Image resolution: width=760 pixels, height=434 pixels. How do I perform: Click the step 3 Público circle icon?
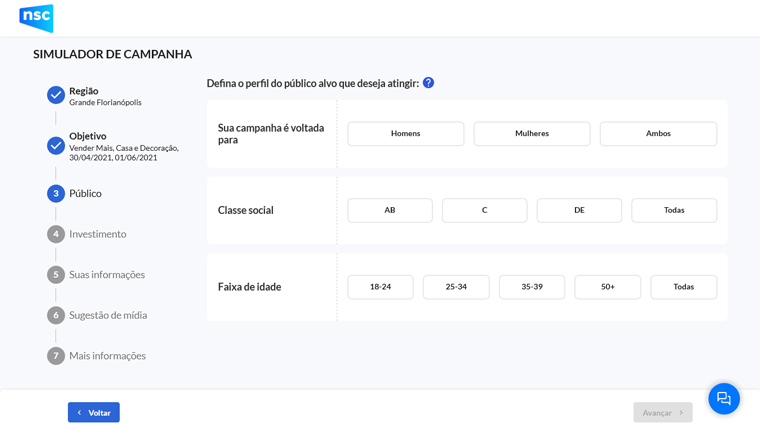(x=56, y=193)
